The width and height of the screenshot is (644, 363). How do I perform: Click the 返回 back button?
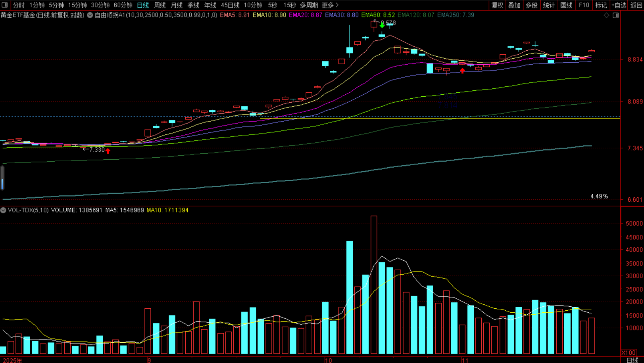coord(636,5)
